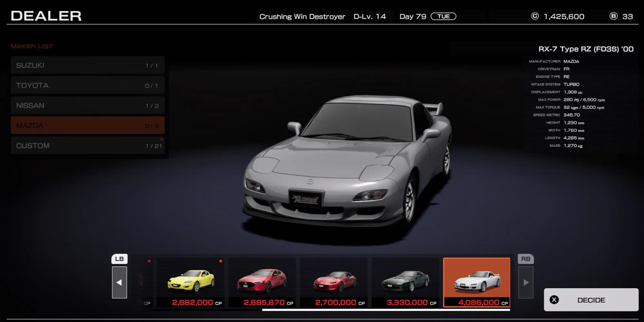Click the INTAKE SYSTEM value TURBO
Screen dimensions: 644x322
[572, 84]
